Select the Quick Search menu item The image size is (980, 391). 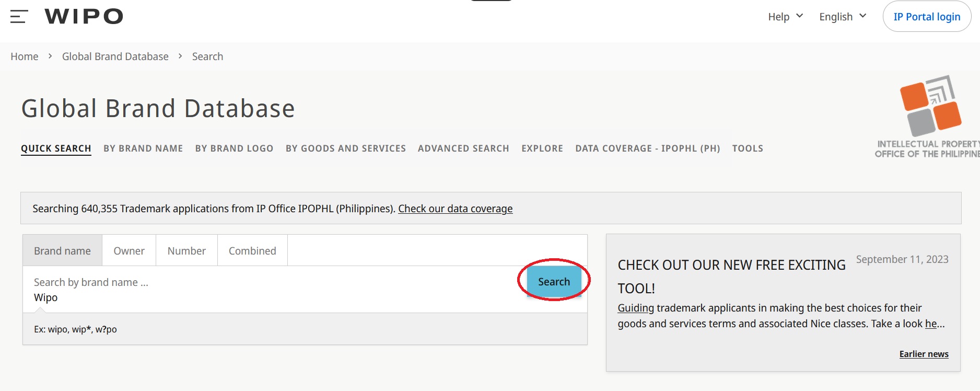click(56, 148)
